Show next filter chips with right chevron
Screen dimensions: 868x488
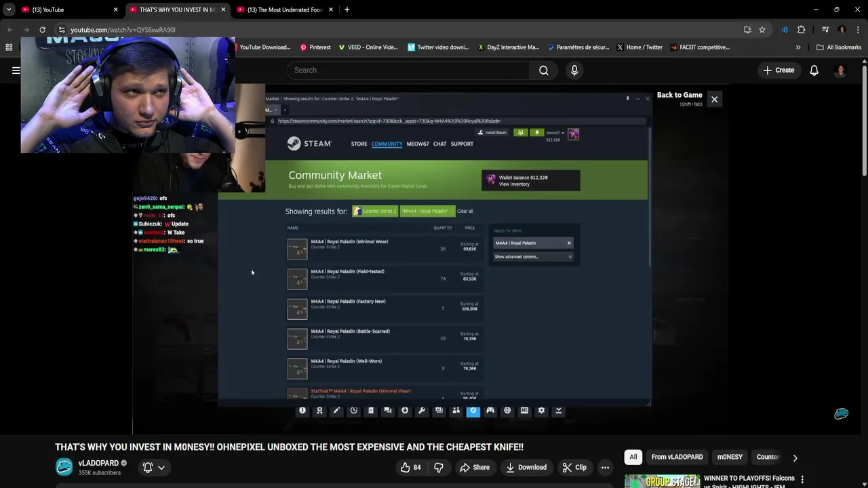click(795, 457)
